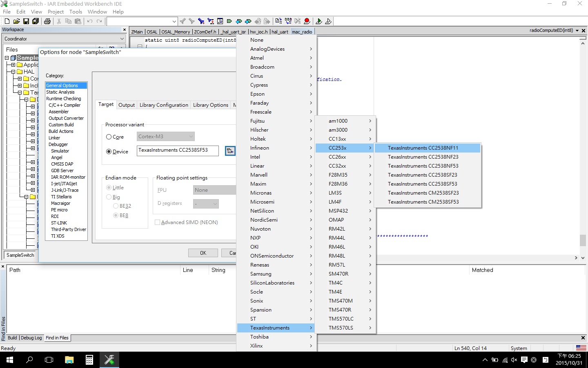Click the Open file toolbar icon
The image size is (588, 368).
(x=17, y=21)
